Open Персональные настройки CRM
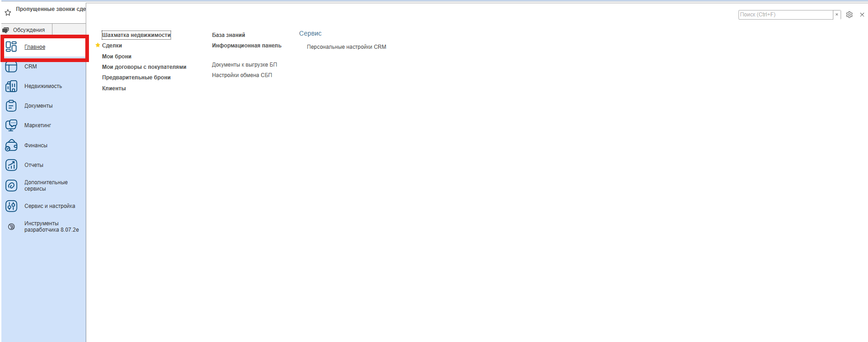The height and width of the screenshot is (342, 868). tap(346, 47)
